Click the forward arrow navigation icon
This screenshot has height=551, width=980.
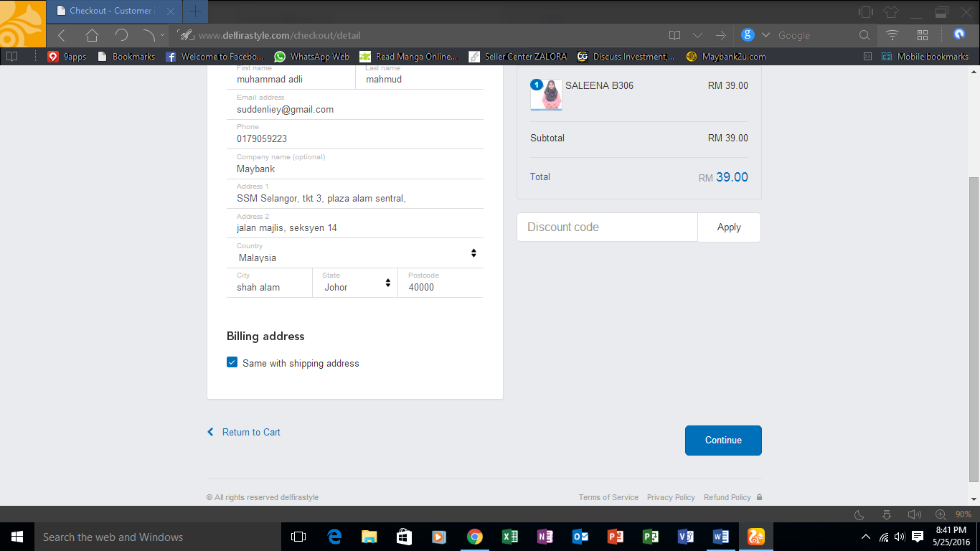[148, 35]
